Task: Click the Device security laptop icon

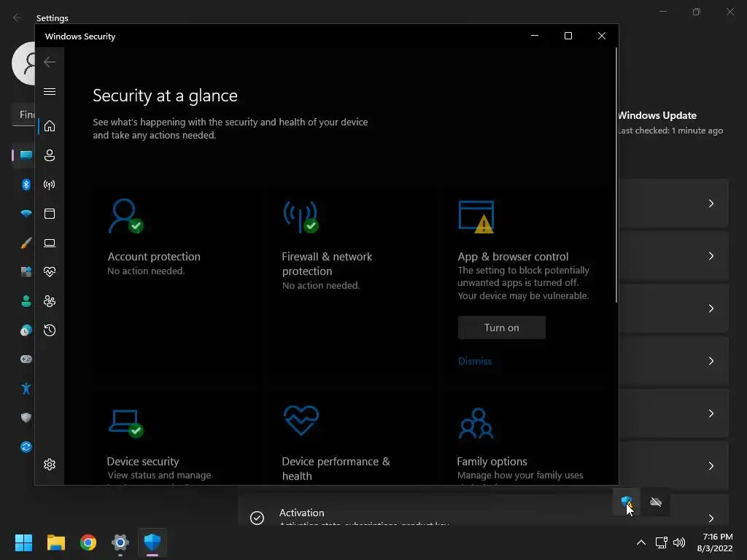Action: click(x=125, y=423)
